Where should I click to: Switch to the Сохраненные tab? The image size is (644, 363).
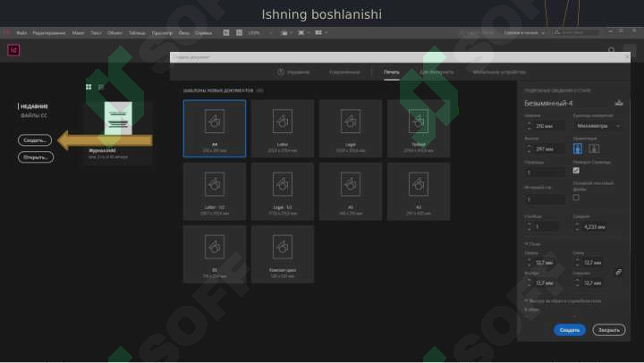344,72
